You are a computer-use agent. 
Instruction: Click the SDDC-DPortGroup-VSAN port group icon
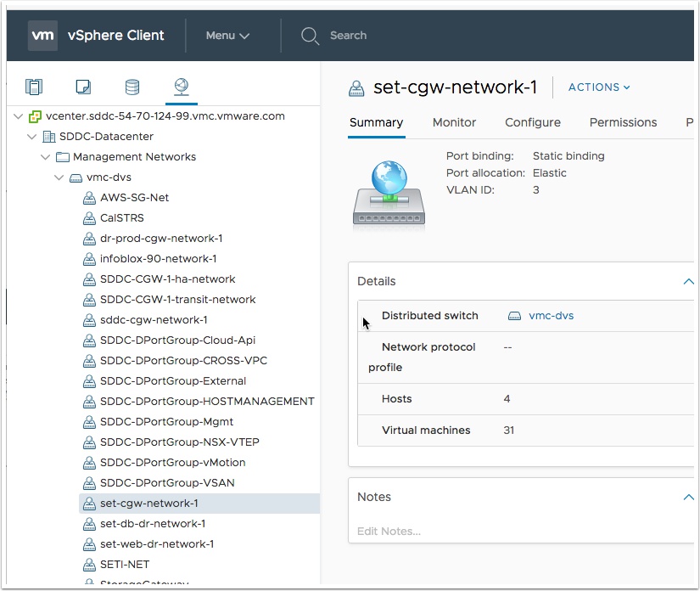click(x=89, y=483)
